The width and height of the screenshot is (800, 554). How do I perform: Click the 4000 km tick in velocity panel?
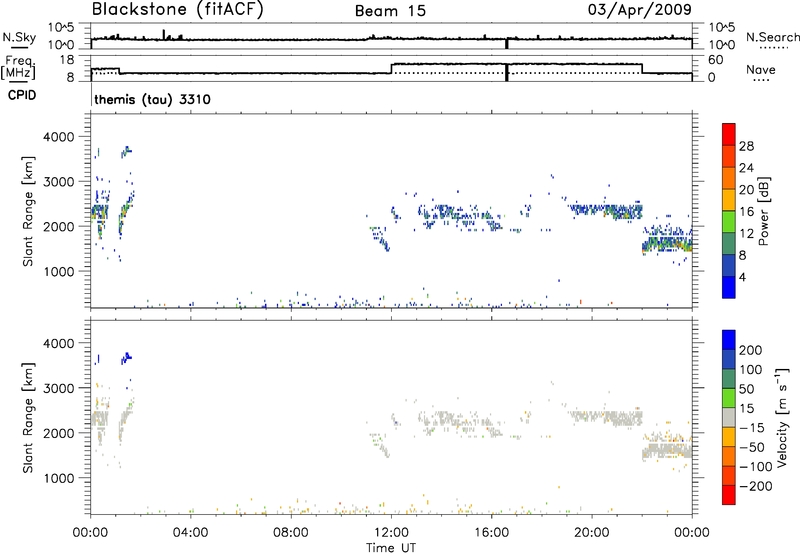click(x=59, y=343)
